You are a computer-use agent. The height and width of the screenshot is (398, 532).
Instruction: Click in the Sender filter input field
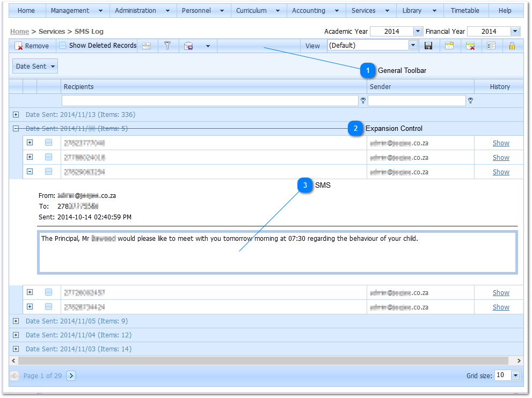tap(417, 101)
